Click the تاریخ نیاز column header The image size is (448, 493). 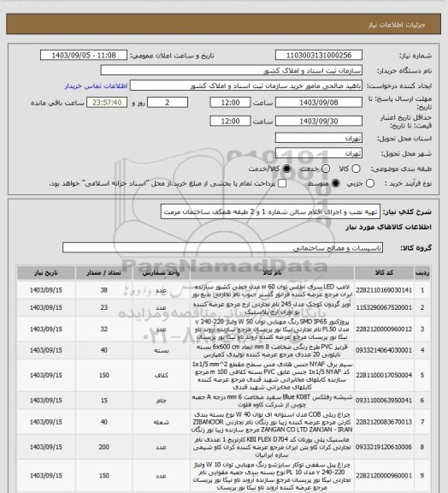46,272
